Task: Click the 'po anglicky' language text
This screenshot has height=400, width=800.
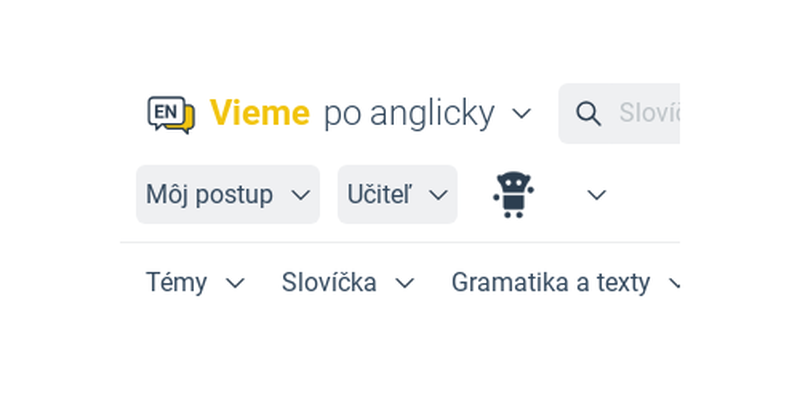Action: 409,114
